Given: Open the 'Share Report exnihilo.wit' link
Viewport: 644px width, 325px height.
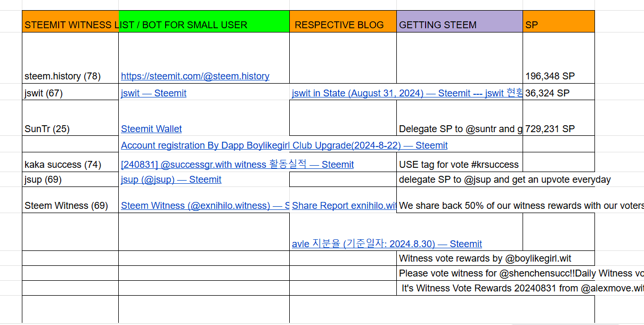Looking at the screenshot, I should (344, 206).
